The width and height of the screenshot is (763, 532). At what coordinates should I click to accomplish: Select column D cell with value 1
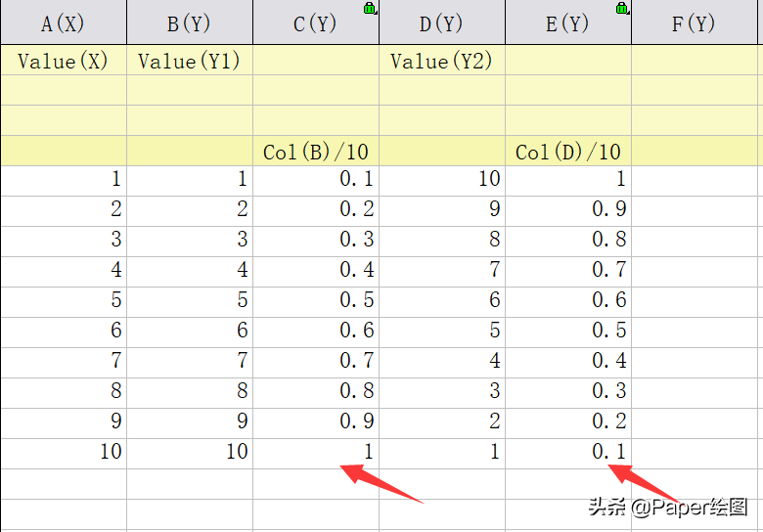[x=442, y=454]
